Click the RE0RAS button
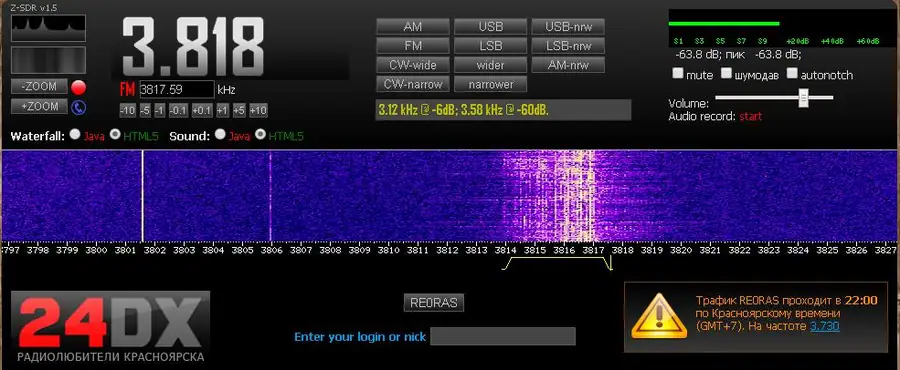The width and height of the screenshot is (900, 370). point(434,303)
